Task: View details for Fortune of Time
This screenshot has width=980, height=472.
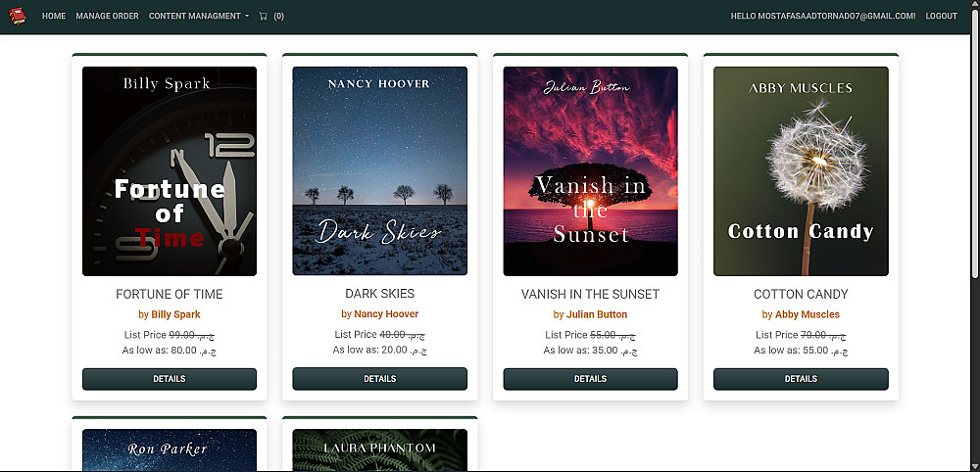Action: click(170, 379)
